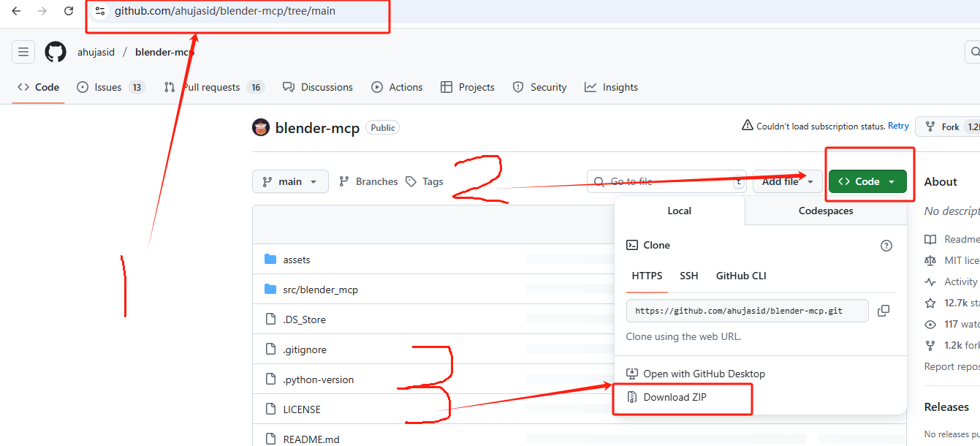Click file icon beside .gitignore
The image size is (980, 446).
tap(270, 349)
